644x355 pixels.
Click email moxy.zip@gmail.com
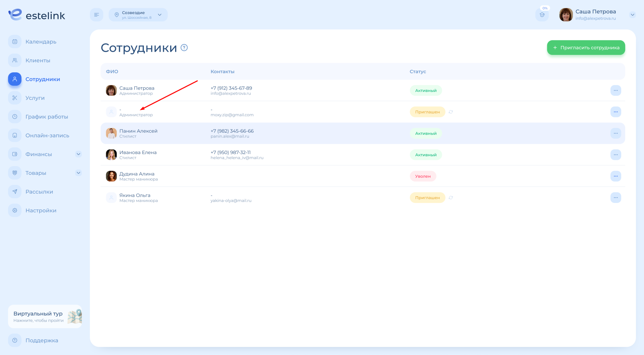tap(232, 115)
